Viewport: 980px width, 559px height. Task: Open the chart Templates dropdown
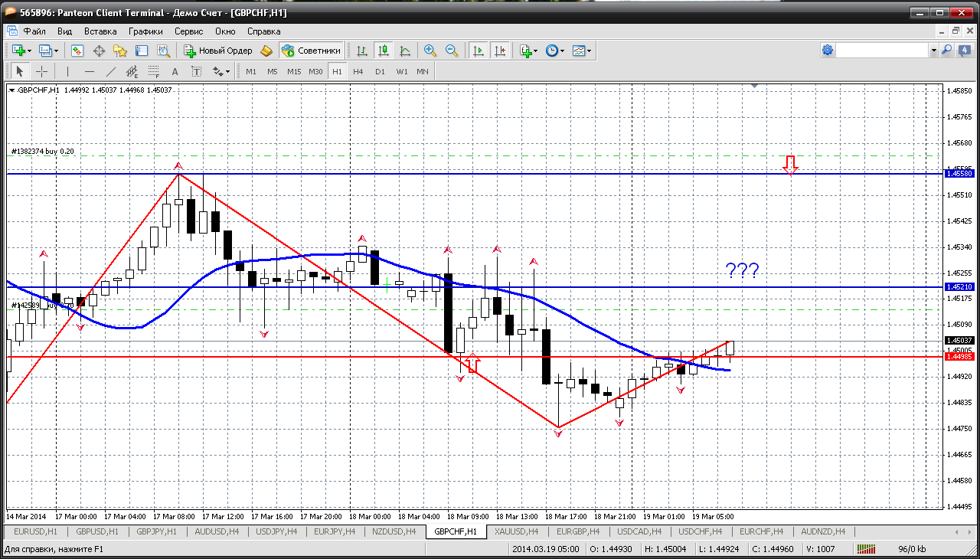coord(582,51)
